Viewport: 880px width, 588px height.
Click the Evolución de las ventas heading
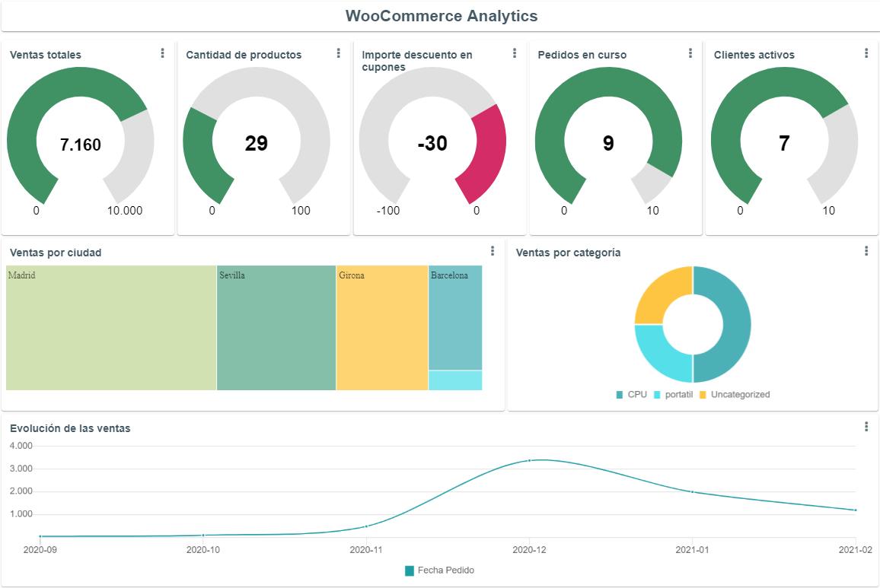(70, 428)
